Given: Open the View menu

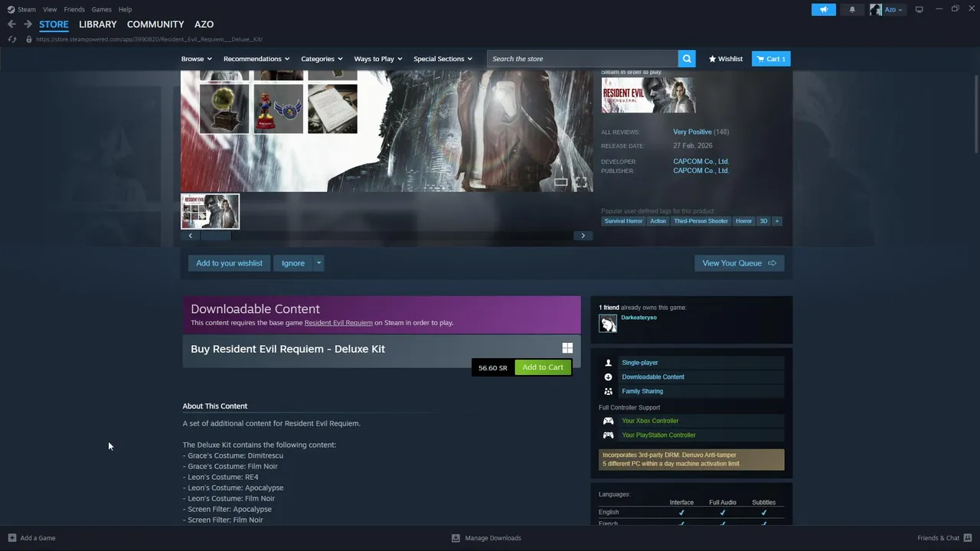Looking at the screenshot, I should point(50,9).
